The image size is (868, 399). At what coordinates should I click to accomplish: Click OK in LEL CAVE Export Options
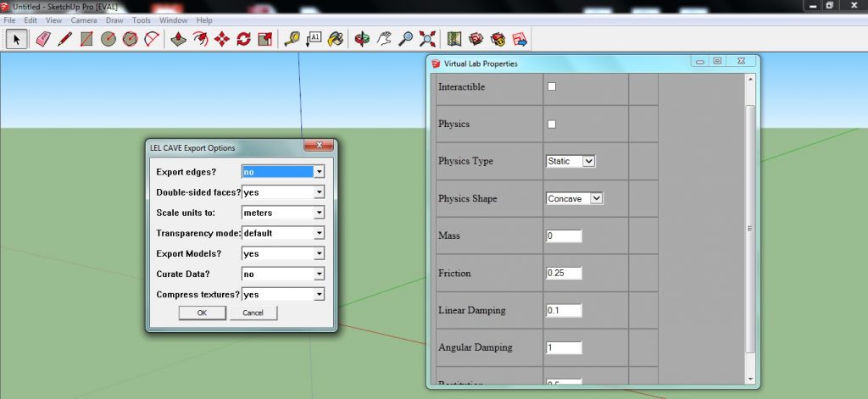[202, 313]
